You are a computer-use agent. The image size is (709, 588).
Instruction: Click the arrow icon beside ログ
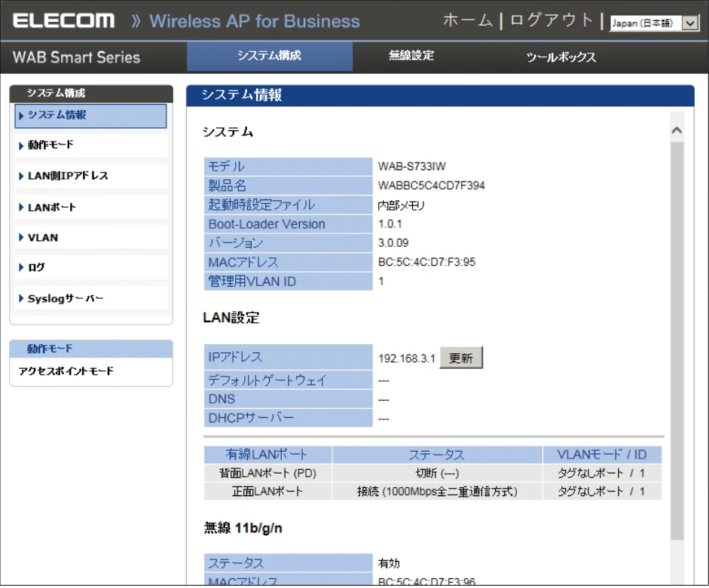click(21, 267)
